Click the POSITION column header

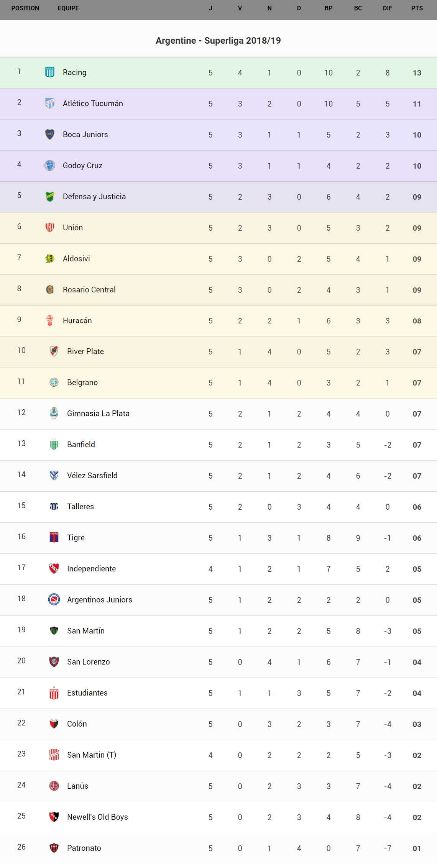[25, 8]
